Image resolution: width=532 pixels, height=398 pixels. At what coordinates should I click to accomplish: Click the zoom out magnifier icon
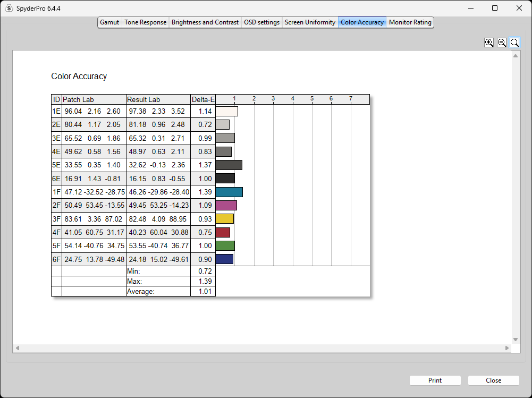coord(502,43)
